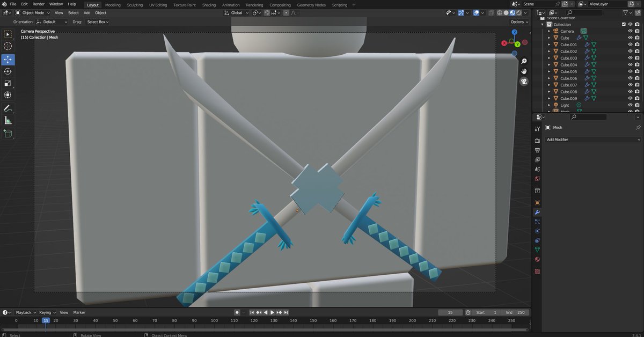The width and height of the screenshot is (644, 337).
Task: Toggle proportional editing in header
Action: point(286,12)
